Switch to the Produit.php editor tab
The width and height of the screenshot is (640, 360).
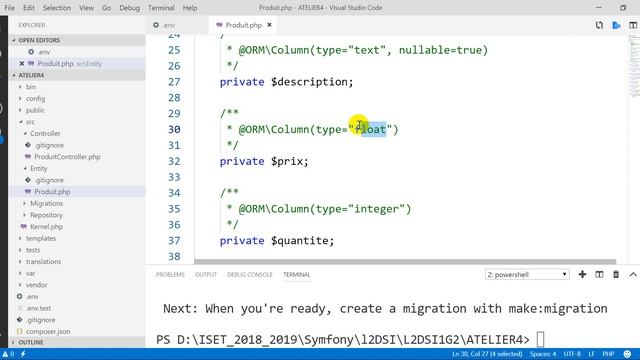pyautogui.click(x=243, y=25)
